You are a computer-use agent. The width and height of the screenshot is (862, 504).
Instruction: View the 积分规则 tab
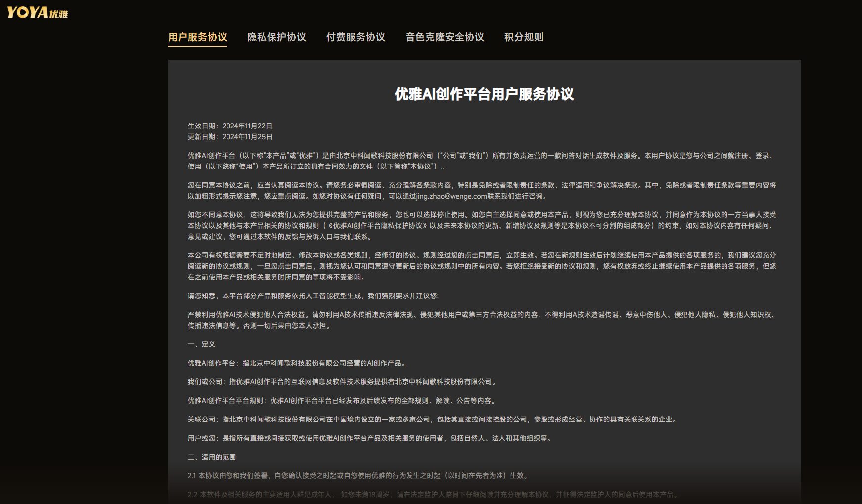523,37
